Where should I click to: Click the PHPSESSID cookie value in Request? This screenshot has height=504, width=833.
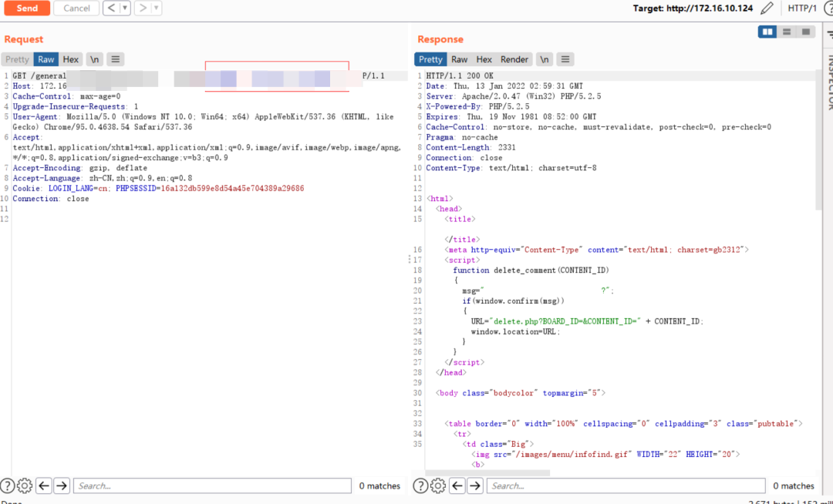(x=232, y=188)
